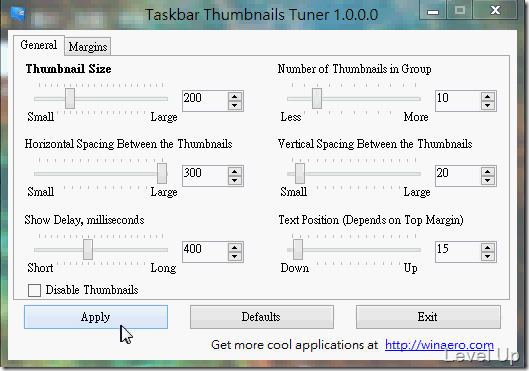529x371 pixels.
Task: Decrease show delay with down arrow
Action: click(235, 256)
